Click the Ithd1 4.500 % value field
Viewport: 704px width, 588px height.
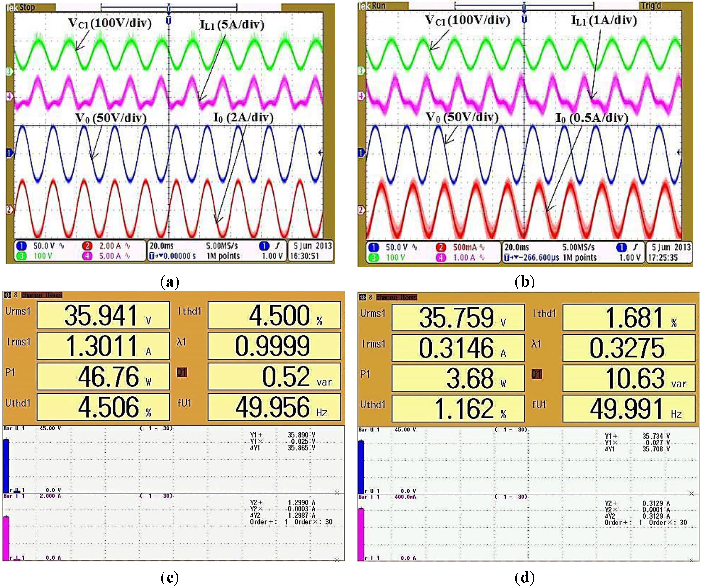(x=274, y=315)
